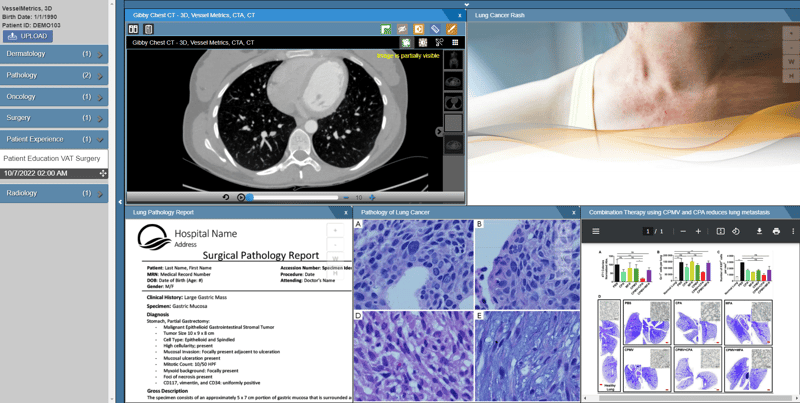Click the PDF fit-to-page icon

(x=720, y=232)
